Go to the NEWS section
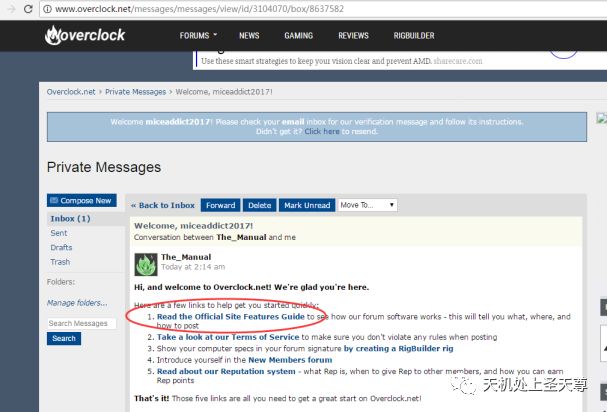 249,36
